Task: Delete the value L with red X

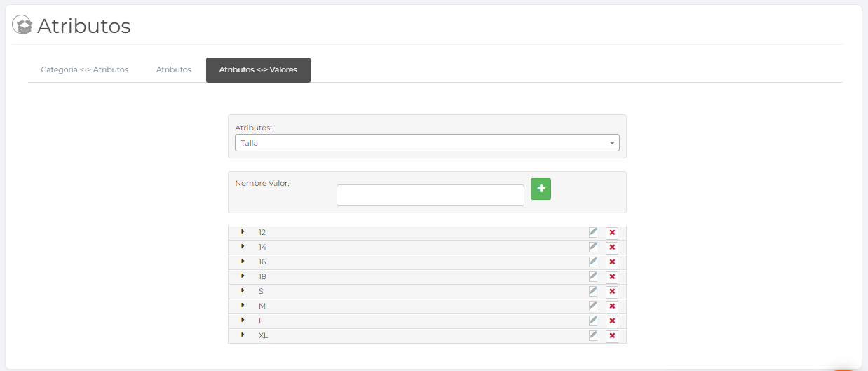Action: (x=612, y=321)
